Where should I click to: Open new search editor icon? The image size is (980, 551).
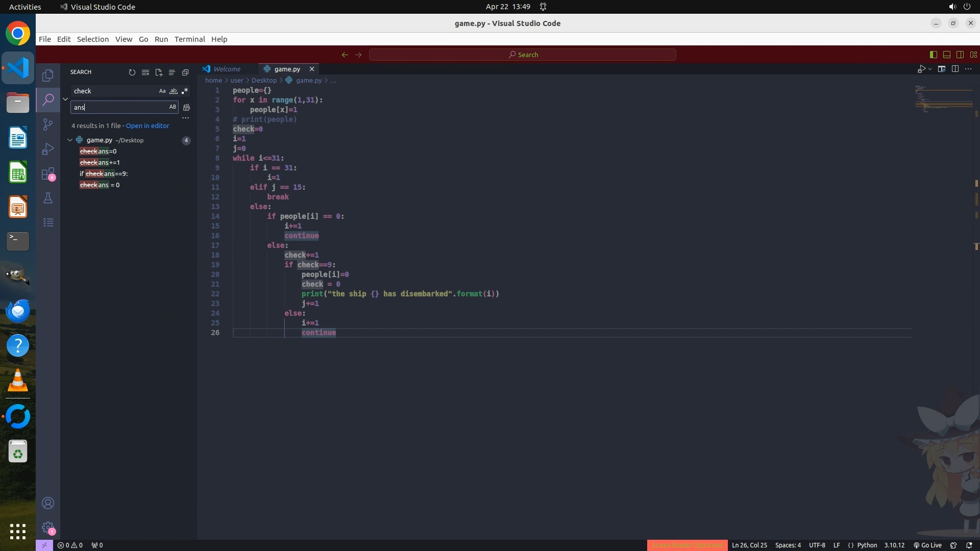pos(159,72)
